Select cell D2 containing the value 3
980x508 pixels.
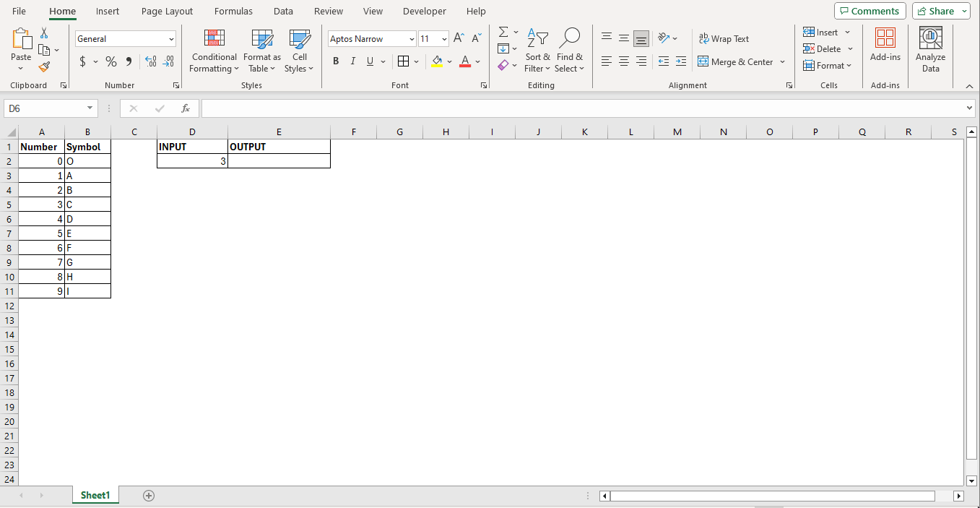tap(192, 160)
